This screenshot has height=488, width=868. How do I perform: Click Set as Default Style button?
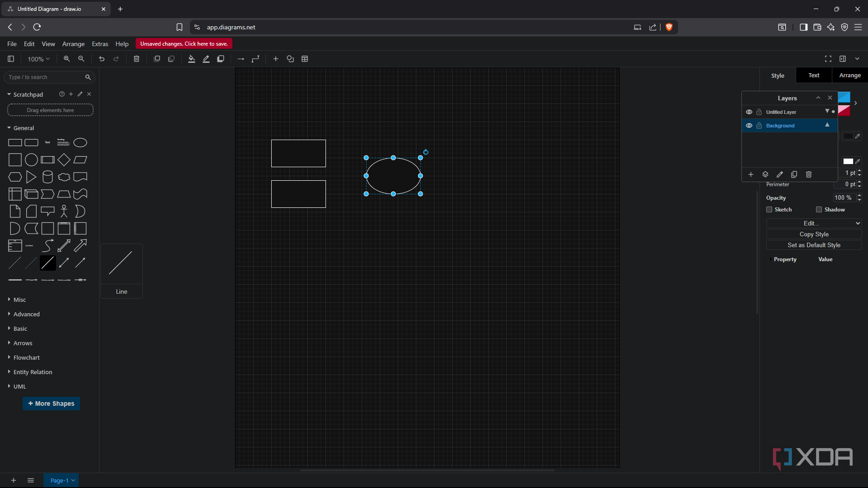click(814, 245)
